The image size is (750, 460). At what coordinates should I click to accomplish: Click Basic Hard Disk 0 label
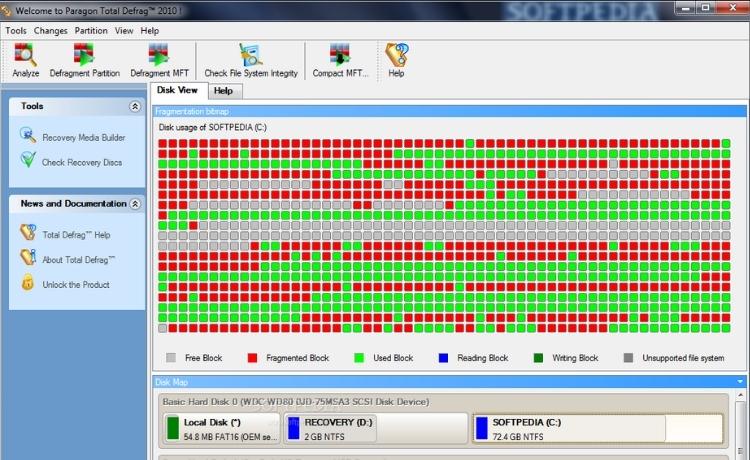click(x=295, y=402)
